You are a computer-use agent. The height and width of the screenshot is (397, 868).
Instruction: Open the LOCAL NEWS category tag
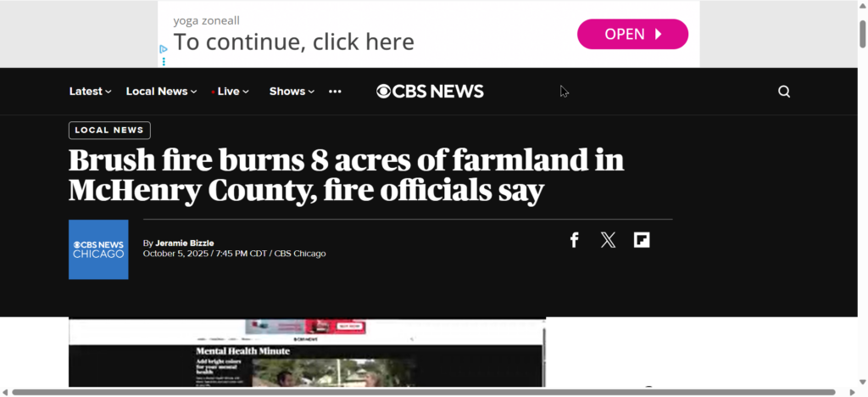click(109, 130)
